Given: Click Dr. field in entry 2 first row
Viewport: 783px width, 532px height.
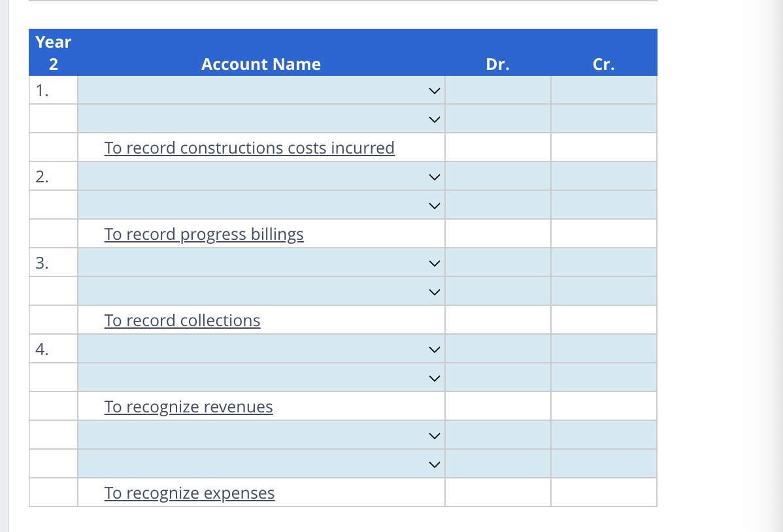Looking at the screenshot, I should coord(498,176).
